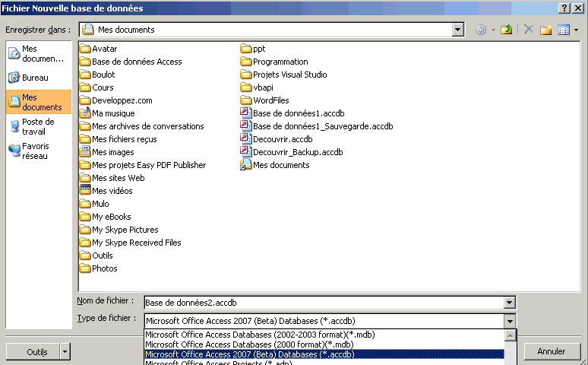Select the Programmation folder
Image resolution: width=588 pixels, height=365 pixels.
pyautogui.click(x=280, y=62)
